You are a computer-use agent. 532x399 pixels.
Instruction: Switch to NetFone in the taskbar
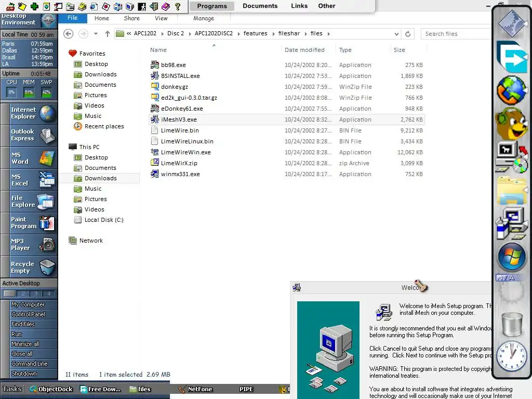click(x=196, y=389)
